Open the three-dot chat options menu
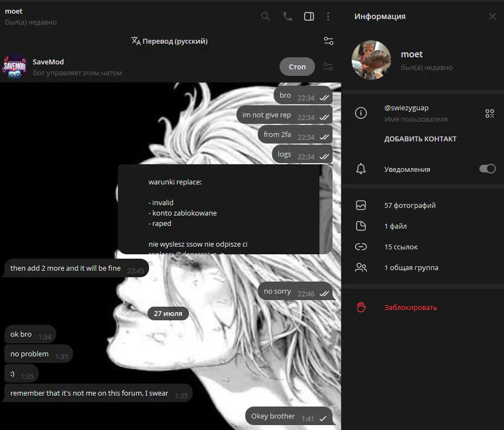 point(328,16)
